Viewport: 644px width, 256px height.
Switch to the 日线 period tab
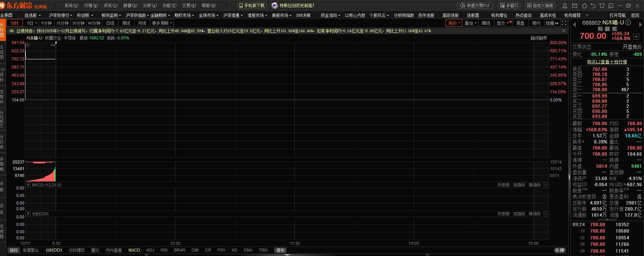coord(110,23)
